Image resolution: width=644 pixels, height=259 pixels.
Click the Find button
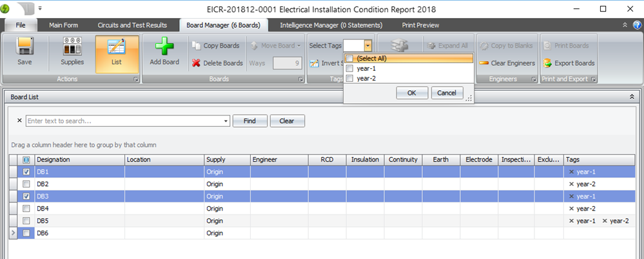tap(249, 121)
